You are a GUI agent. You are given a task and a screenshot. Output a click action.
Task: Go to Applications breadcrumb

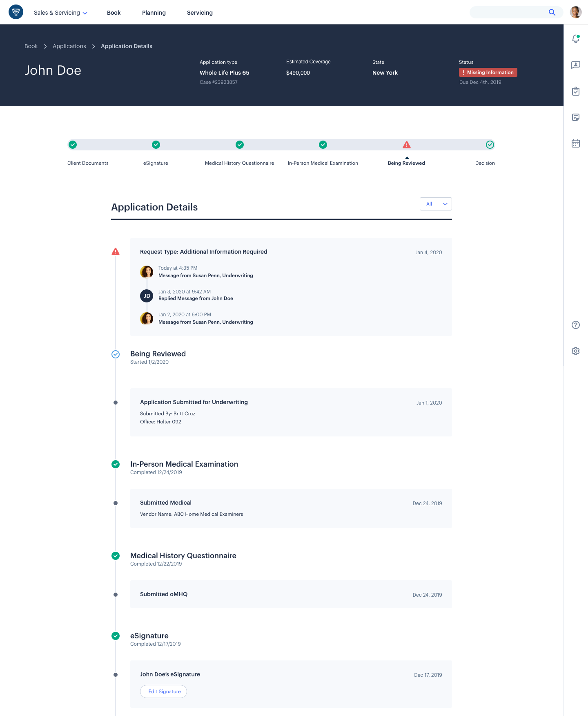click(69, 46)
